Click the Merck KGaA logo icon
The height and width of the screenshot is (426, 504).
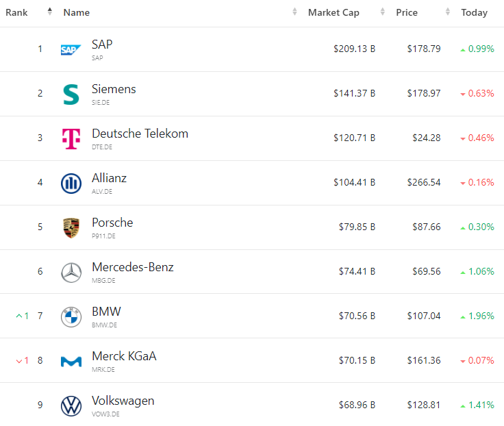tap(71, 361)
